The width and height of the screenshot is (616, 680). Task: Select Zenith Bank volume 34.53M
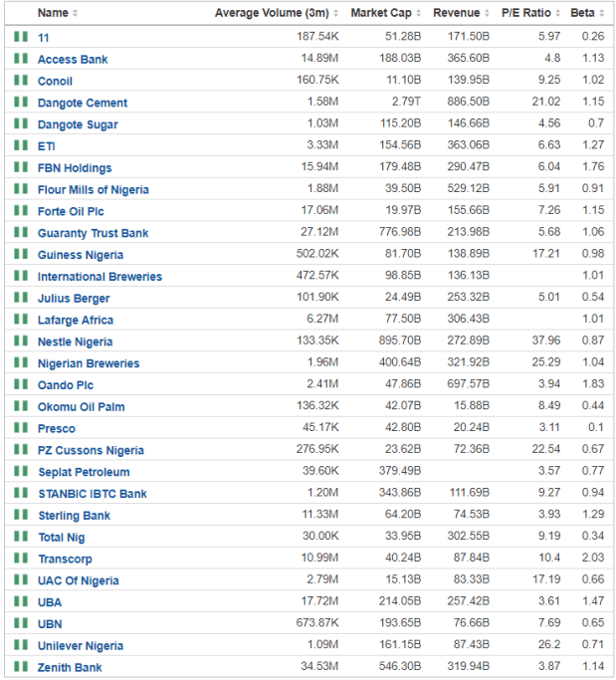coord(319,666)
